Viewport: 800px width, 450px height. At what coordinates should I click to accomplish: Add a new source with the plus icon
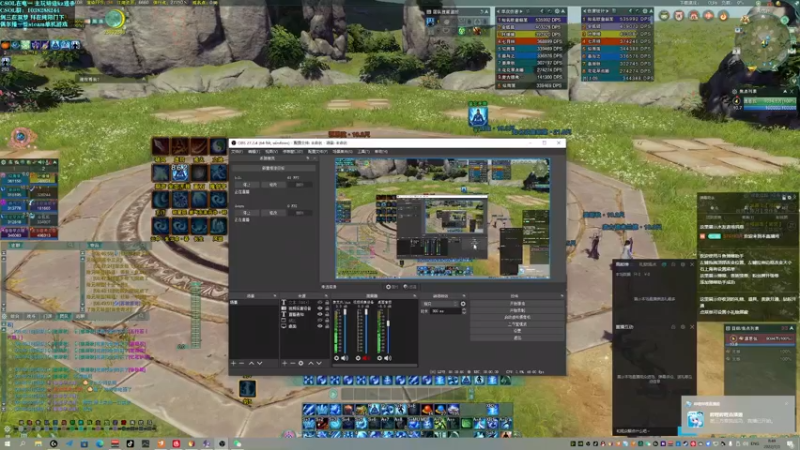[285, 363]
